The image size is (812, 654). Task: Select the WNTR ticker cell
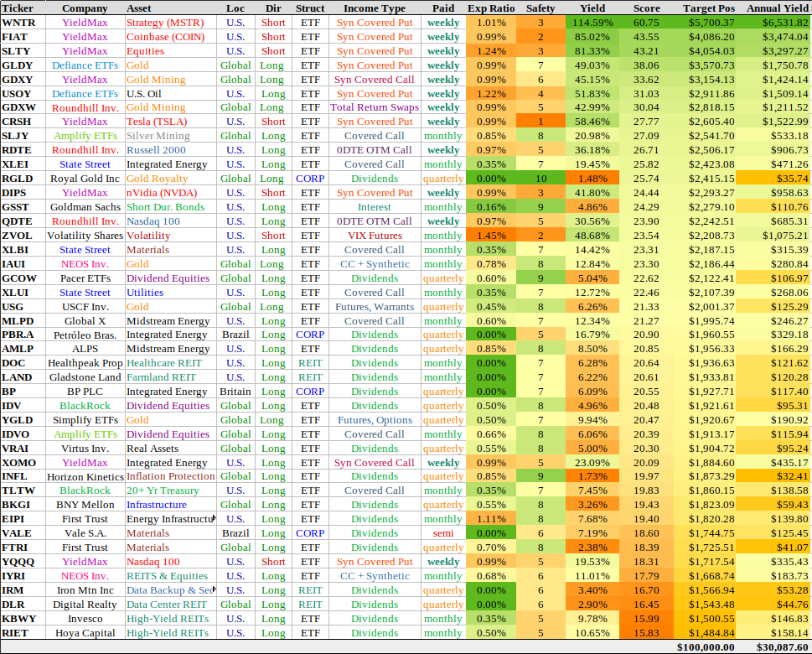(23, 23)
